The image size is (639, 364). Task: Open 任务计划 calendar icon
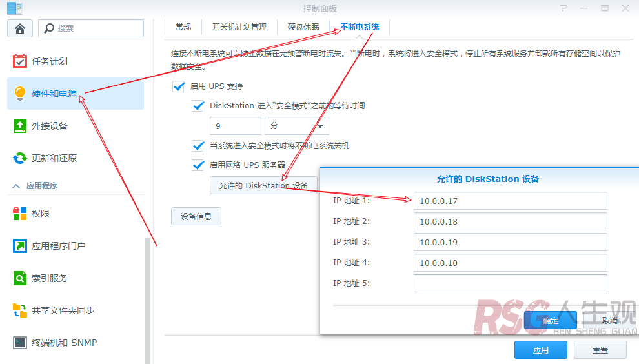19,61
